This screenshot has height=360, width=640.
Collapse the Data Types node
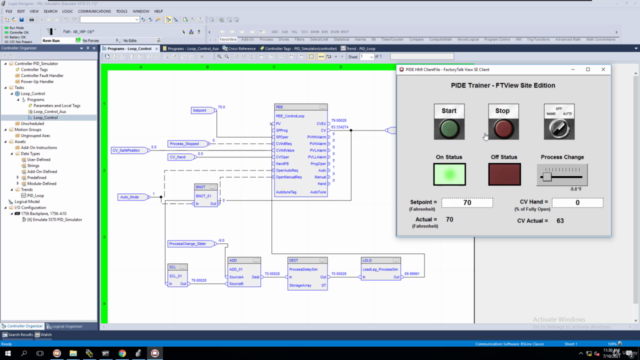pos(12,153)
